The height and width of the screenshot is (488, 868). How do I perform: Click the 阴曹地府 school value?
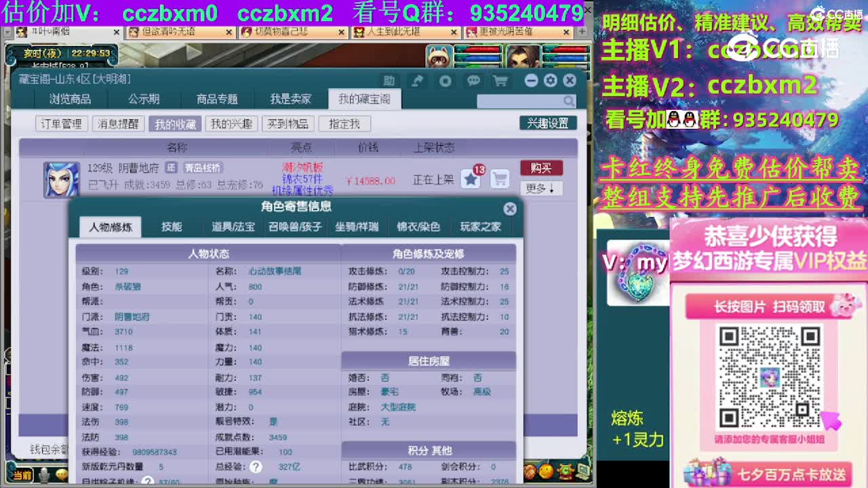[132, 317]
